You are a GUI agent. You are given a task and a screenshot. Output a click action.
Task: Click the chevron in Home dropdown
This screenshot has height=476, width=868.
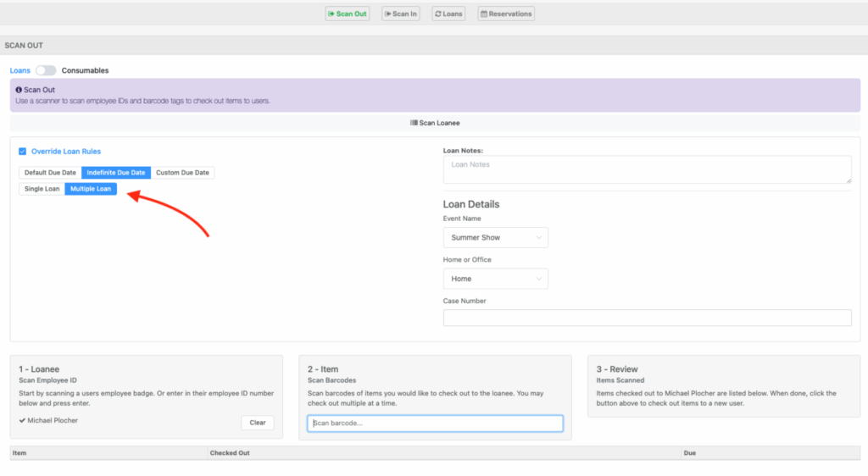pos(538,279)
